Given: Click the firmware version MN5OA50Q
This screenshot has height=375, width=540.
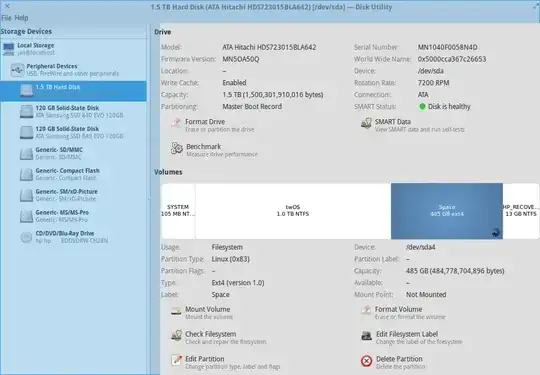Looking at the screenshot, I should coord(241,59).
